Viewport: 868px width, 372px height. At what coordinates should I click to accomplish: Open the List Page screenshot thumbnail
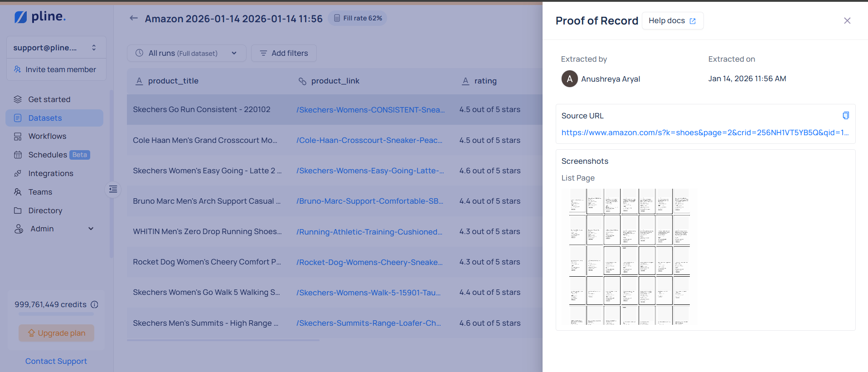pos(629,256)
